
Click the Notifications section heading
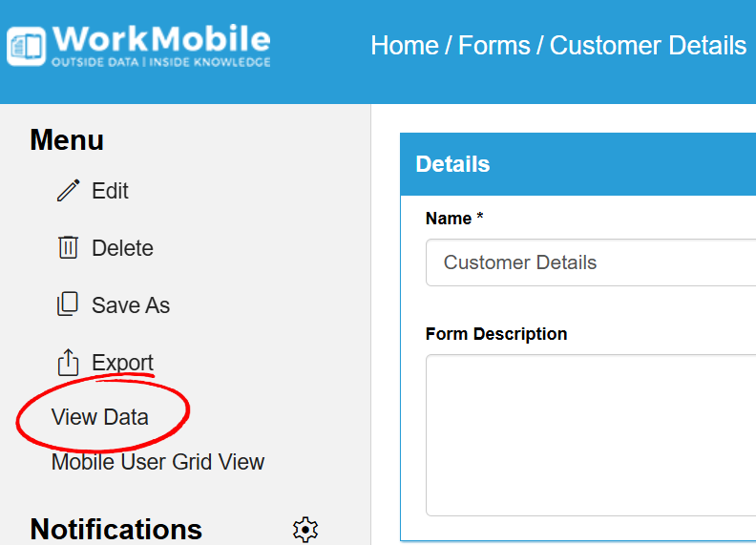pos(116,530)
